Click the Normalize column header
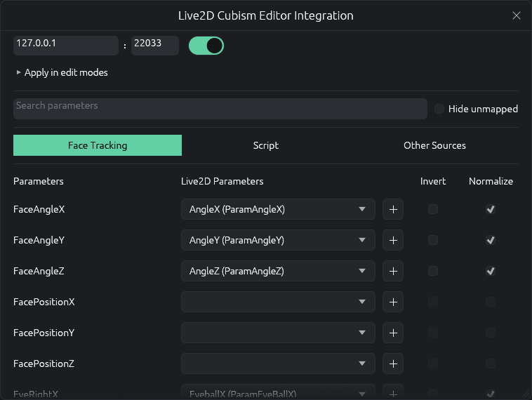 [x=491, y=181]
